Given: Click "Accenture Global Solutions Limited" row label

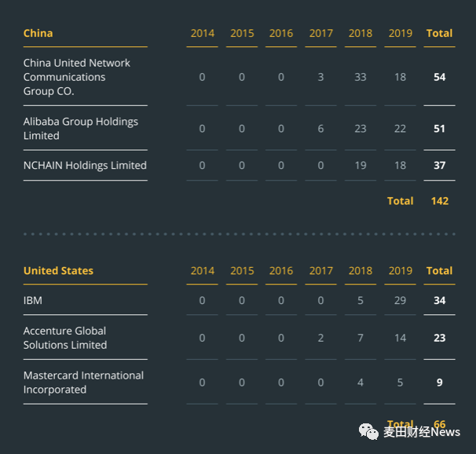Looking at the screenshot, I should (65, 338).
